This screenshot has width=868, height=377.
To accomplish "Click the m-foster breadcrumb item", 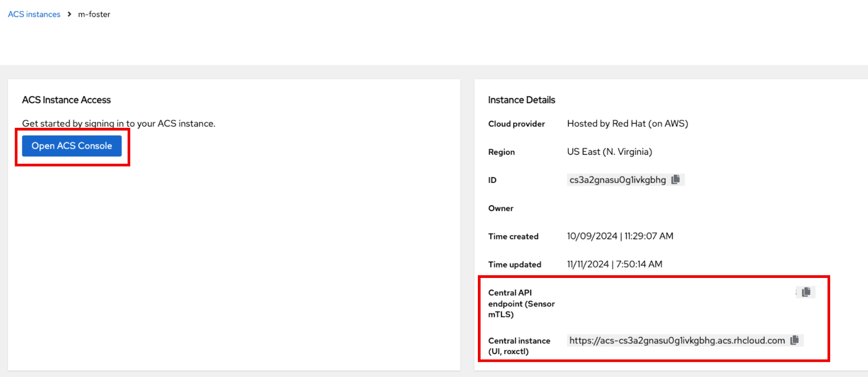I will coord(94,14).
